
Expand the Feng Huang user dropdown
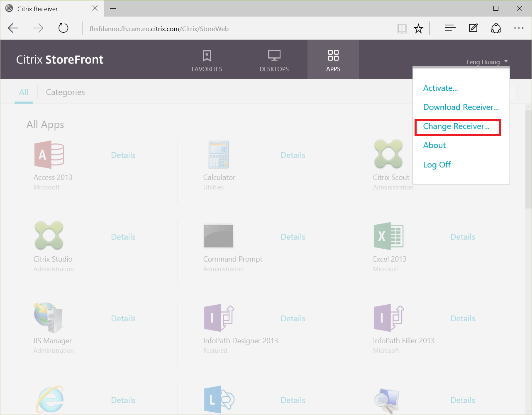tap(487, 62)
